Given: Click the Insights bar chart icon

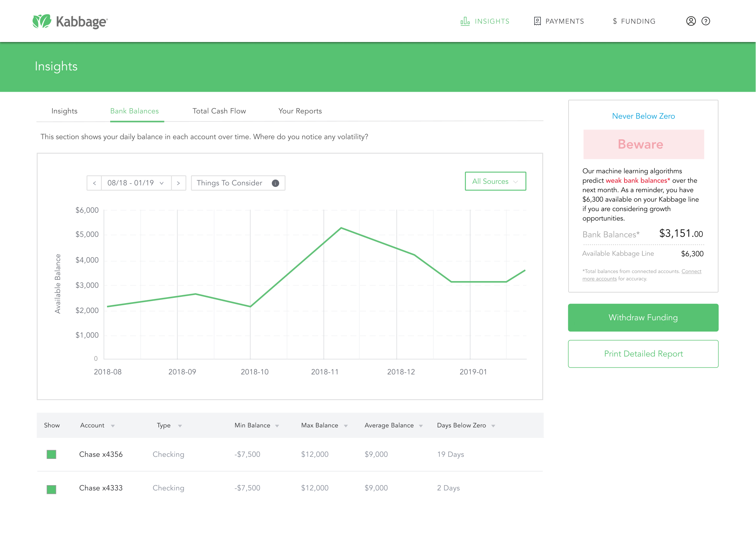Looking at the screenshot, I should pos(465,21).
